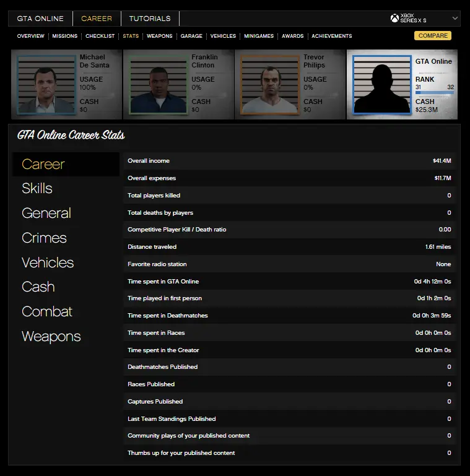Screen dimensions: 470x476
Task: Click 'Total deaths by players' label
Action: (x=160, y=213)
